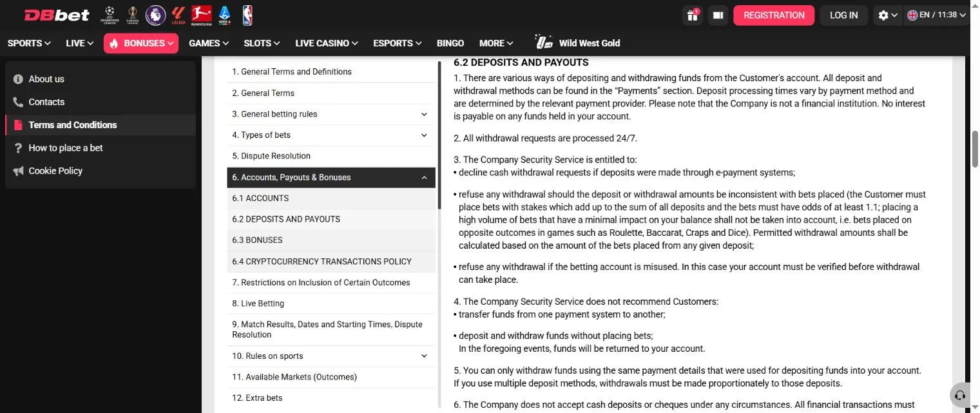The height and width of the screenshot is (413, 980).
Task: Expand the Live Casino menu
Action: [327, 43]
